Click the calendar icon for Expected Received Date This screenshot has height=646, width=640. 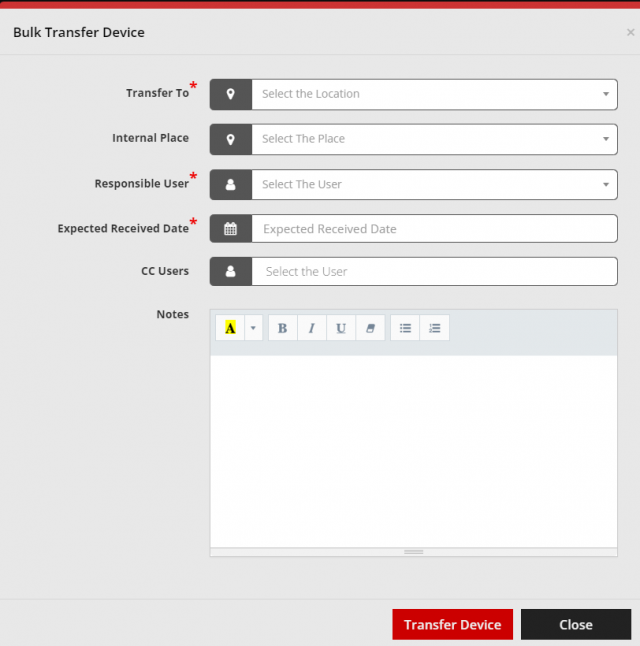pos(231,229)
